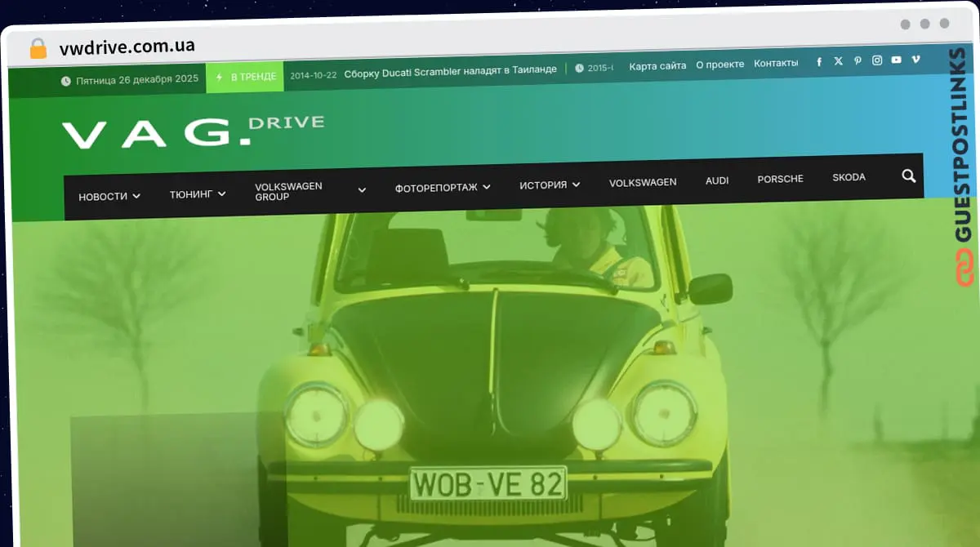980x547 pixels.
Task: Go to the Skoda category
Action: point(849,177)
